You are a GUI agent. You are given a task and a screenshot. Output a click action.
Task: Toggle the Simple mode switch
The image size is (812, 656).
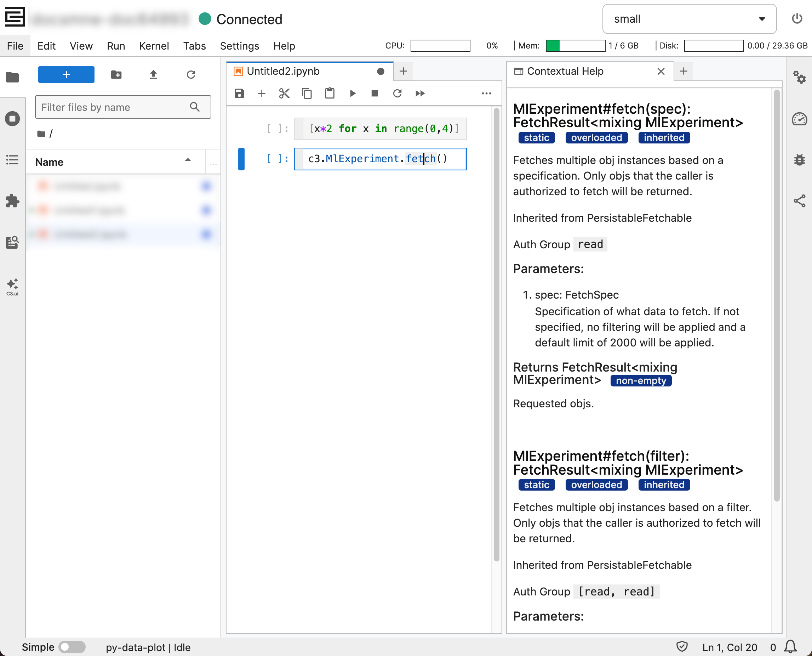pos(72,647)
